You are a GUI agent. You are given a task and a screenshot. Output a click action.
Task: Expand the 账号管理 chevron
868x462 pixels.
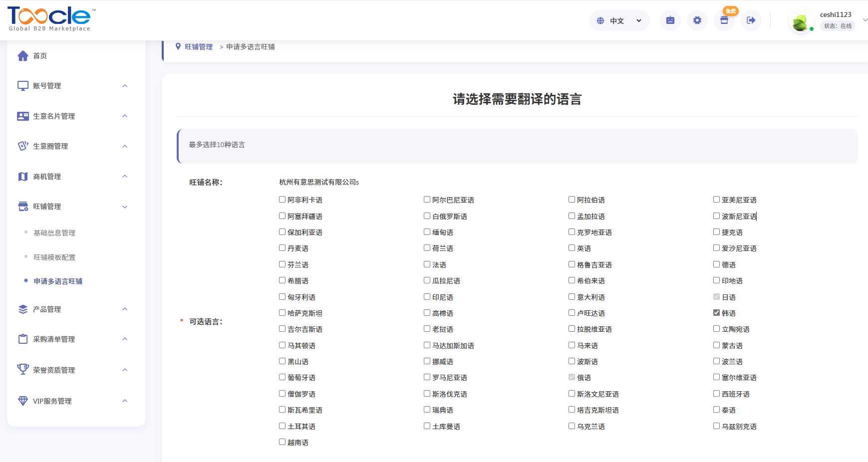(125, 86)
